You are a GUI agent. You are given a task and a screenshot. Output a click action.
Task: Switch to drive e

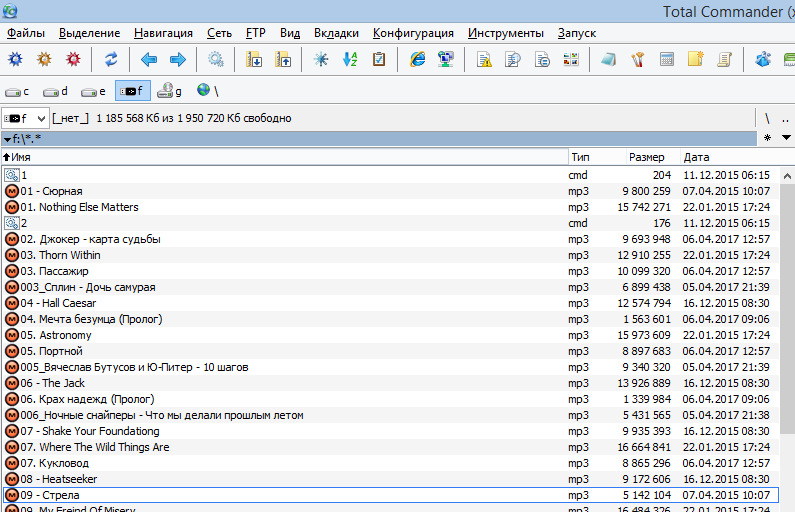click(94, 91)
